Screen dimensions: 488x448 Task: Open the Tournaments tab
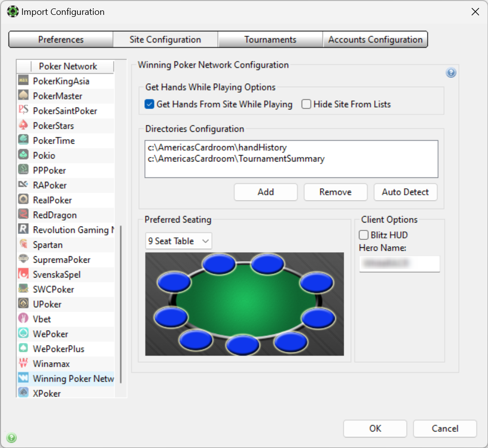(x=270, y=40)
